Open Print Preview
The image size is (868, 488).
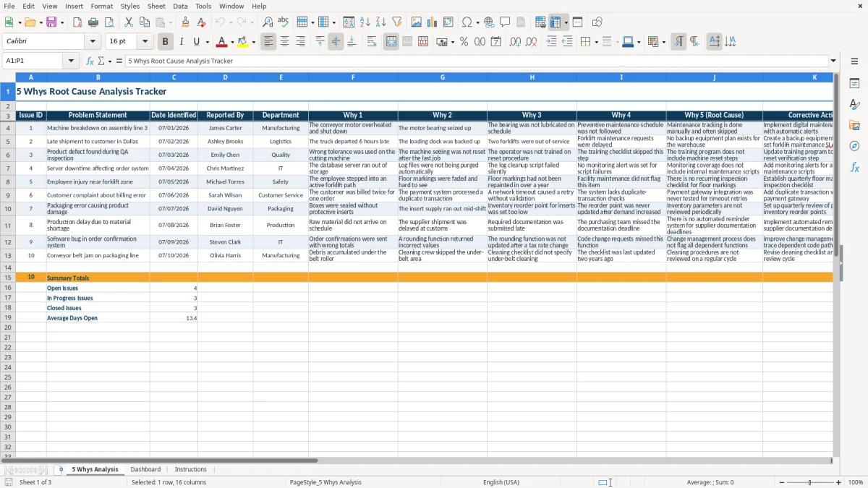109,22
